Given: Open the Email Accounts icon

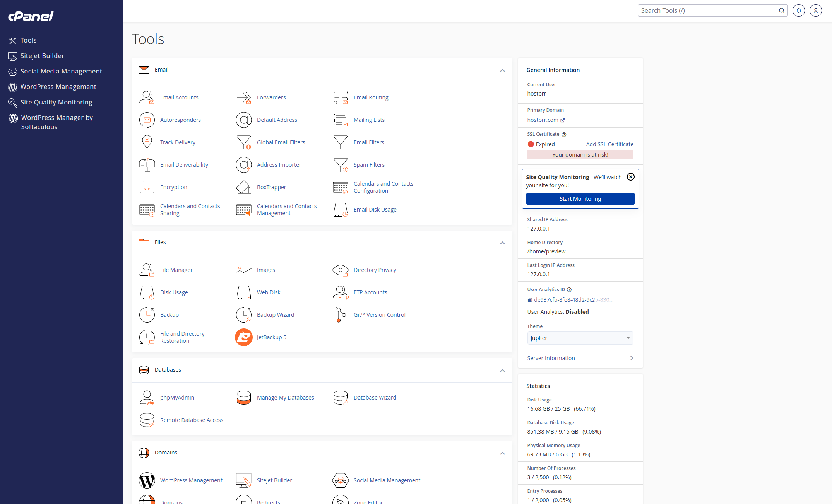Looking at the screenshot, I should click(147, 97).
